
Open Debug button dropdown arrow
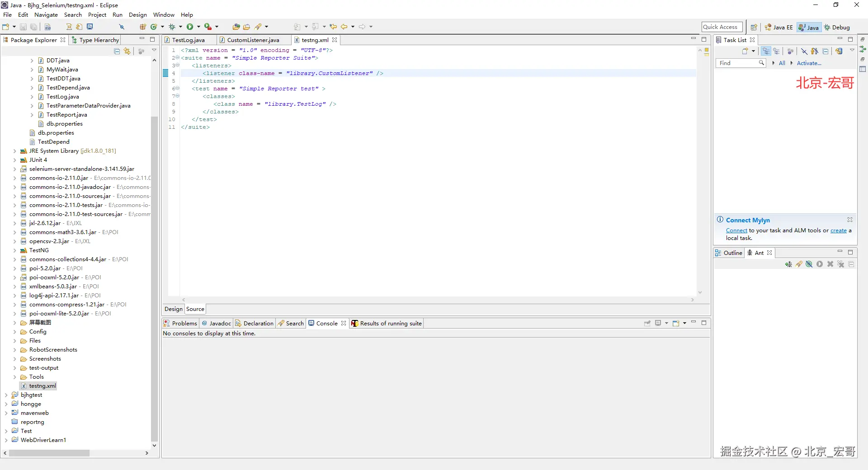(x=180, y=27)
